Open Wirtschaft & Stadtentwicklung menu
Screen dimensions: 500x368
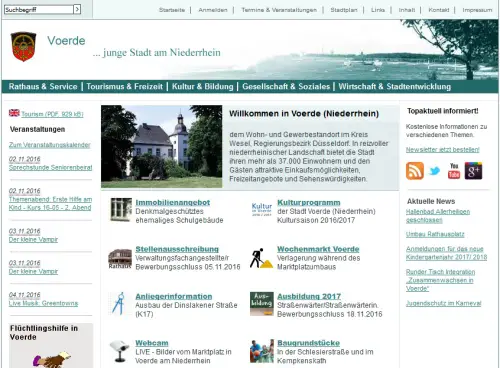pyautogui.click(x=395, y=87)
